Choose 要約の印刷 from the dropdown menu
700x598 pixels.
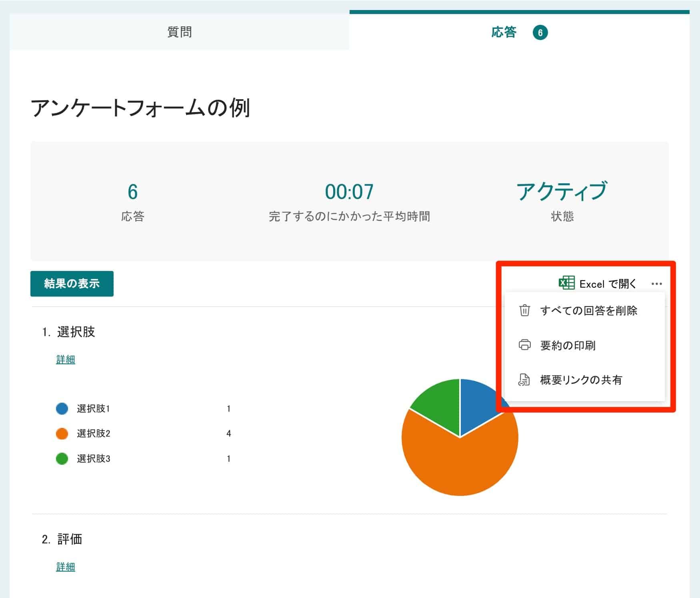tap(568, 345)
